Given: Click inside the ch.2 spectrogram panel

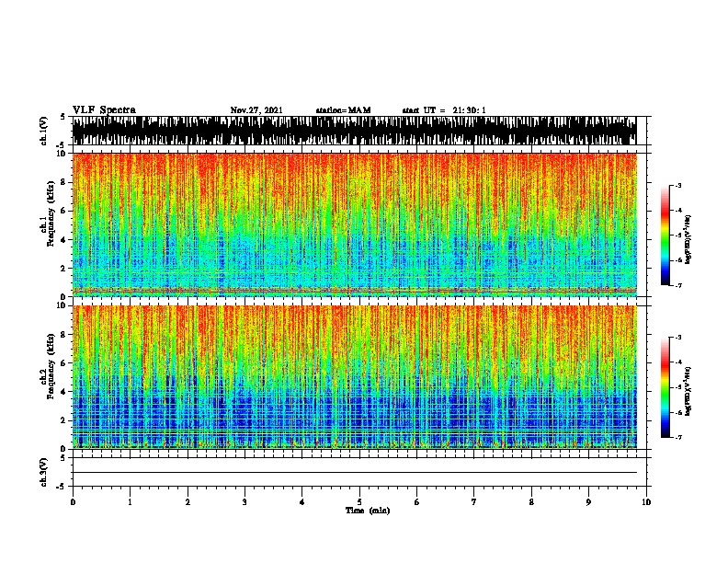Looking at the screenshot, I should pos(355,377).
